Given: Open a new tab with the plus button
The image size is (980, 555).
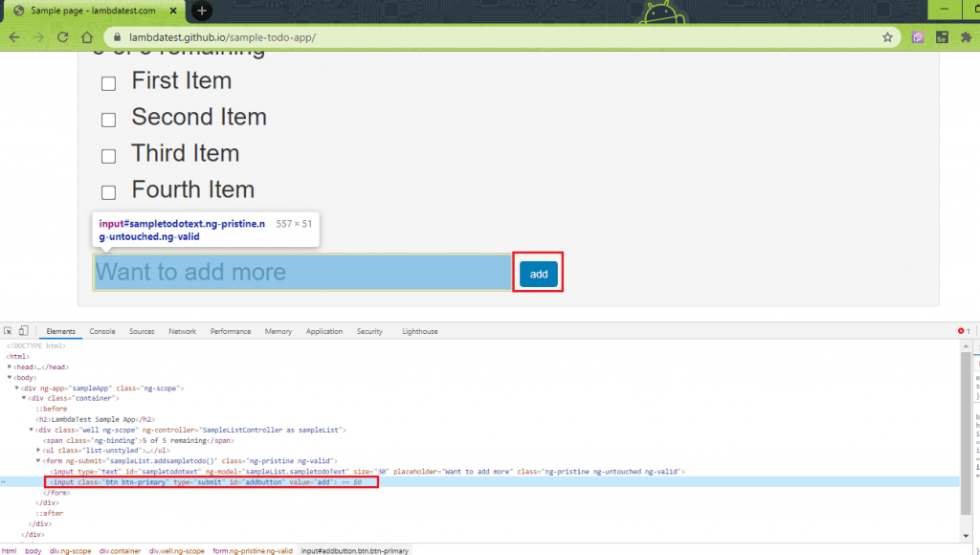Looking at the screenshot, I should (201, 11).
